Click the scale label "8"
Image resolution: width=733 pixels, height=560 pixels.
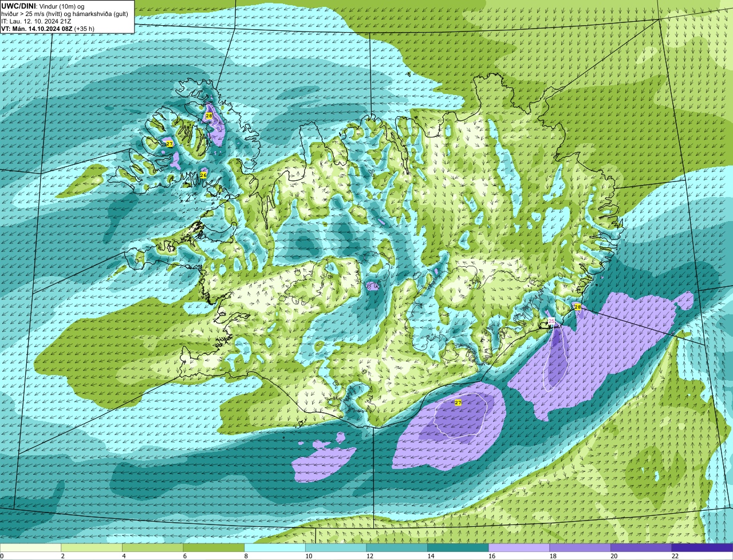(246, 556)
